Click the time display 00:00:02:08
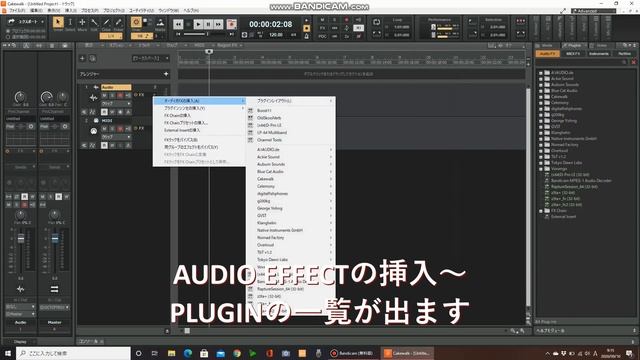 pos(271,24)
